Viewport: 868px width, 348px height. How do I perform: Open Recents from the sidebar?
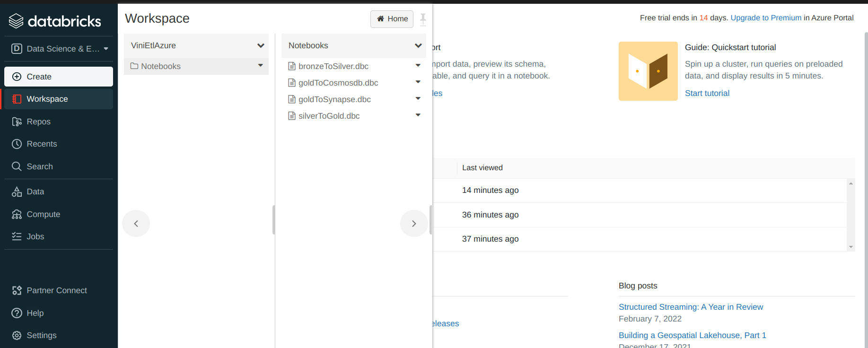59,144
